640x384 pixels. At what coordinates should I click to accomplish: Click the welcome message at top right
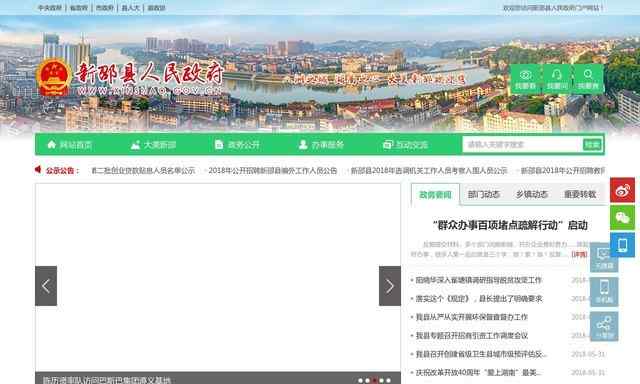(x=552, y=8)
